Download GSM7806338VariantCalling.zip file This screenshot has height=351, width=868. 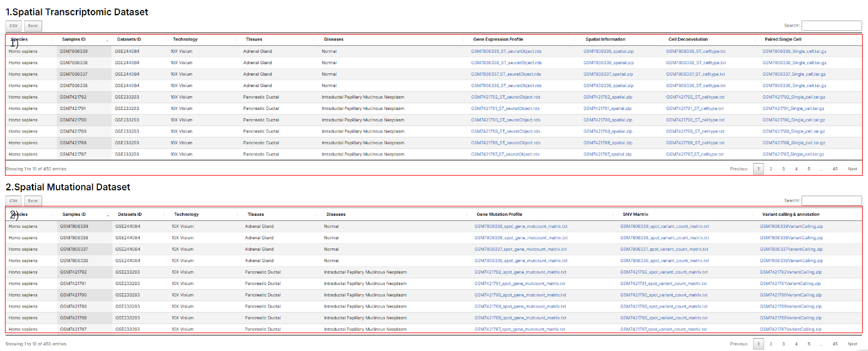pyautogui.click(x=791, y=238)
